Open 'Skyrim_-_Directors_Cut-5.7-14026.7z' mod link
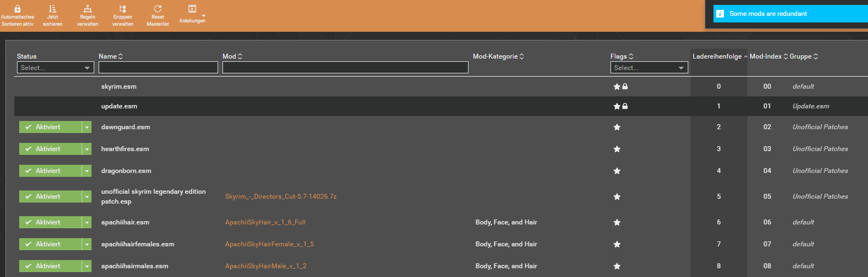The width and height of the screenshot is (868, 277). point(281,197)
